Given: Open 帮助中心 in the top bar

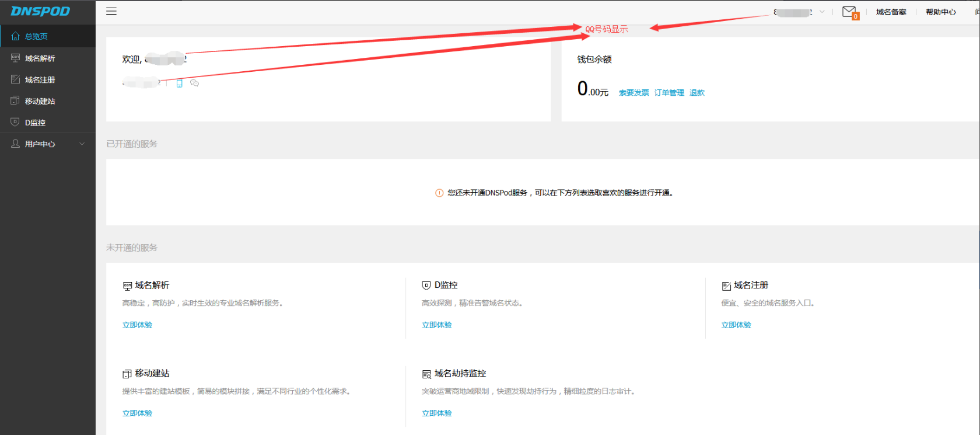Looking at the screenshot, I should 941,12.
